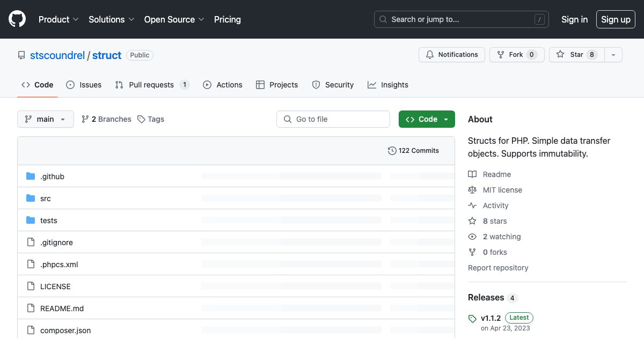Click the Sign up button

[616, 19]
